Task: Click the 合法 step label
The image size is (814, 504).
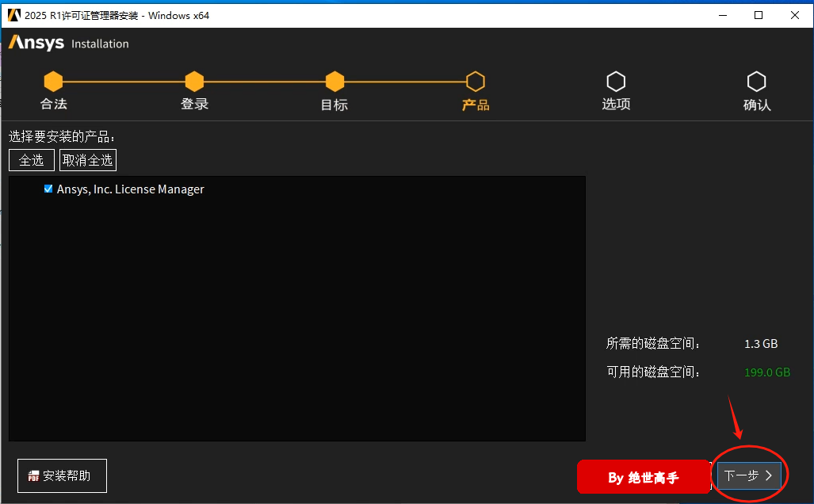Action: [53, 104]
